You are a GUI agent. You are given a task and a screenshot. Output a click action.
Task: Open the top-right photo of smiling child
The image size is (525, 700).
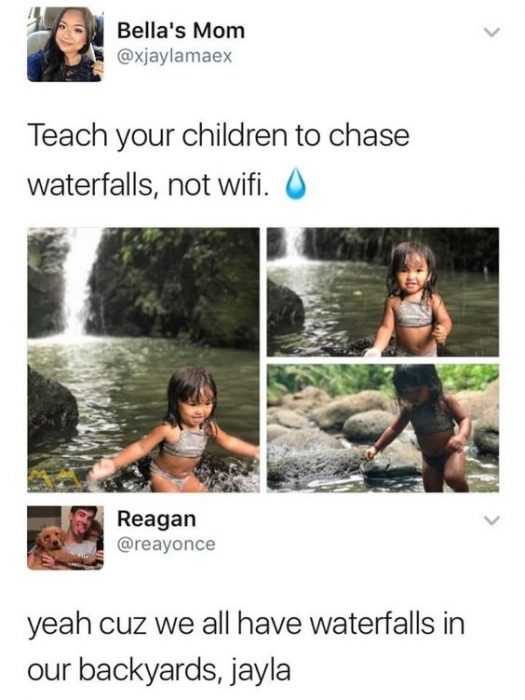(x=383, y=292)
